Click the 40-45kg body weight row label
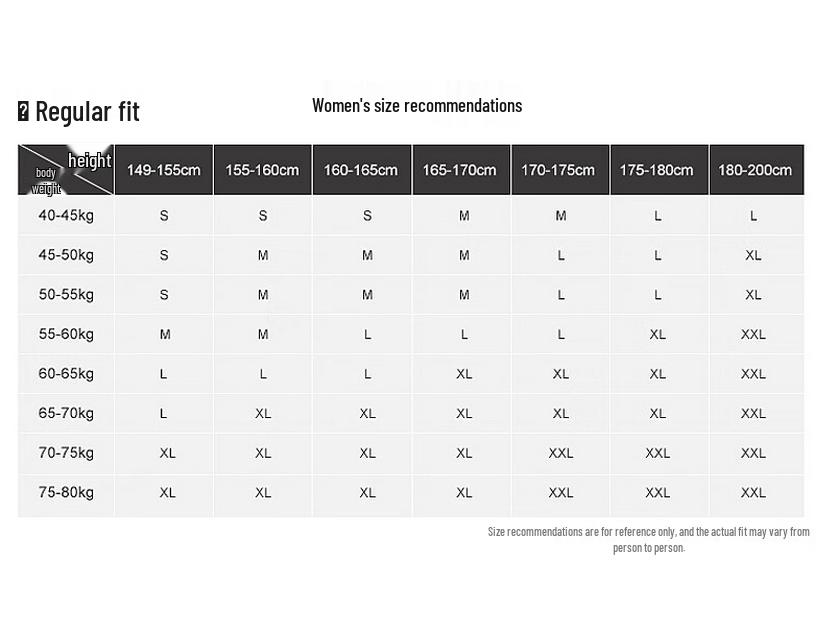This screenshot has height=619, width=825. click(x=66, y=215)
